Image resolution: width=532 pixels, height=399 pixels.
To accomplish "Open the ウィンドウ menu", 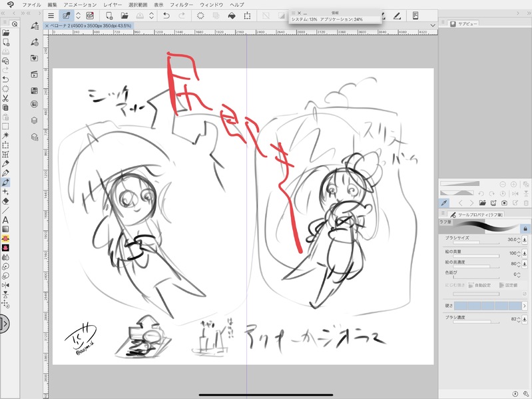I will coord(211,5).
